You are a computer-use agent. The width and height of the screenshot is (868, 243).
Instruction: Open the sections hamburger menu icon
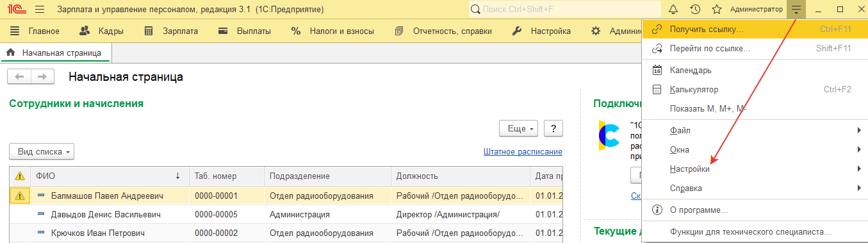(40, 10)
